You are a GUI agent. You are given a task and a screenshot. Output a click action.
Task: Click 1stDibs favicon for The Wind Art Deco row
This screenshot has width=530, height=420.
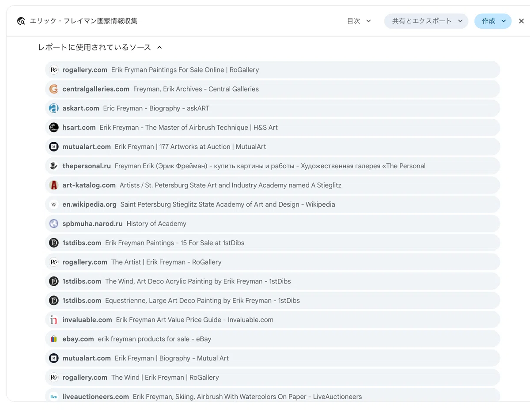54,281
